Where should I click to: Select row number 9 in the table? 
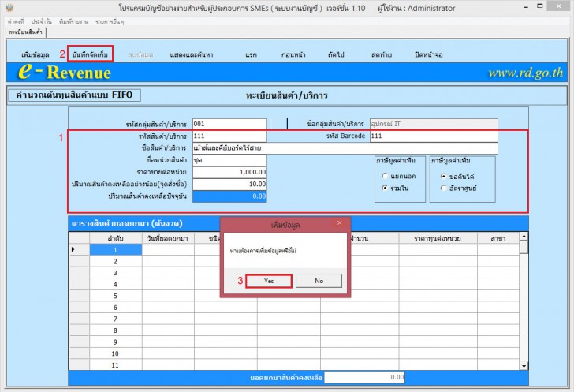click(x=115, y=342)
